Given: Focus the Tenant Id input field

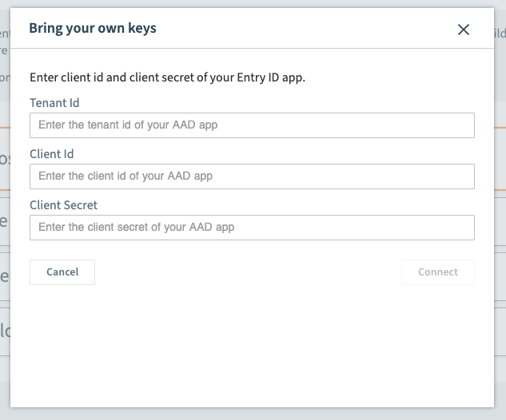Looking at the screenshot, I should [252, 125].
